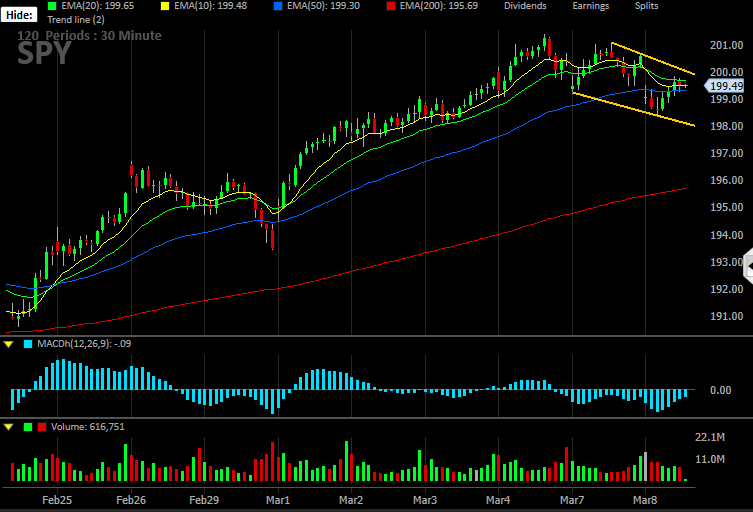
Task: Click the 195.00 price axis label
Action: [727, 207]
